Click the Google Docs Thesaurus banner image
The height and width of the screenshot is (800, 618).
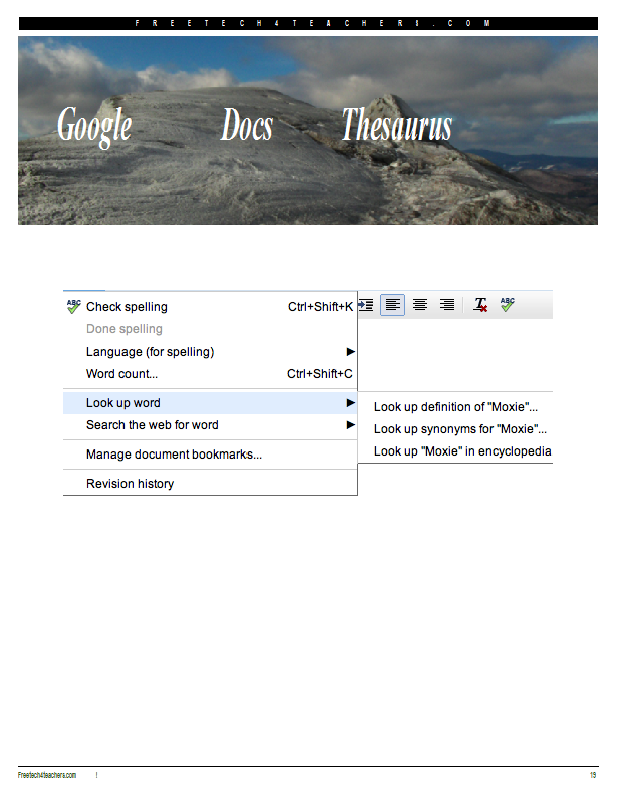click(x=308, y=130)
